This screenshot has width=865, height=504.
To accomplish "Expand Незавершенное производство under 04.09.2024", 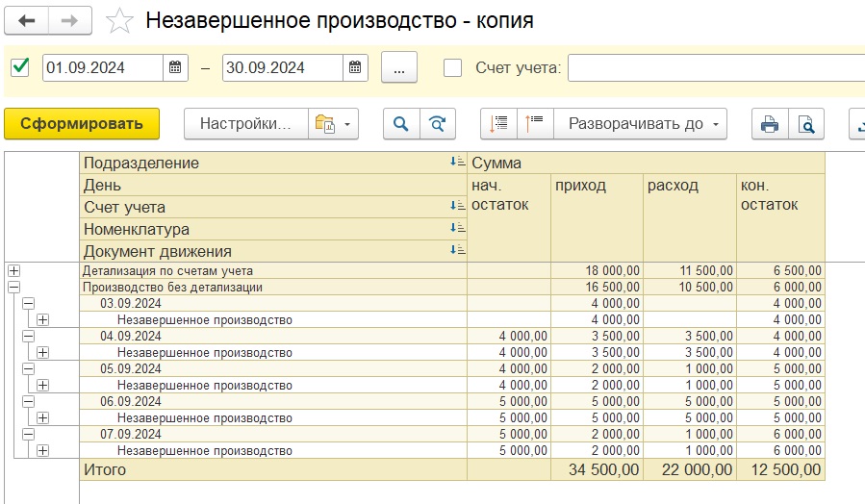I will point(42,352).
